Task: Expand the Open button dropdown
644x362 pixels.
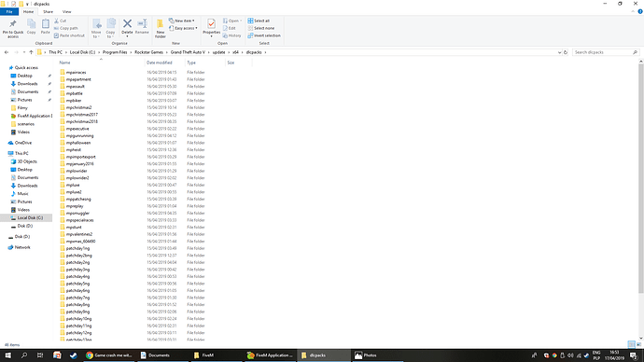Action: coord(241,21)
